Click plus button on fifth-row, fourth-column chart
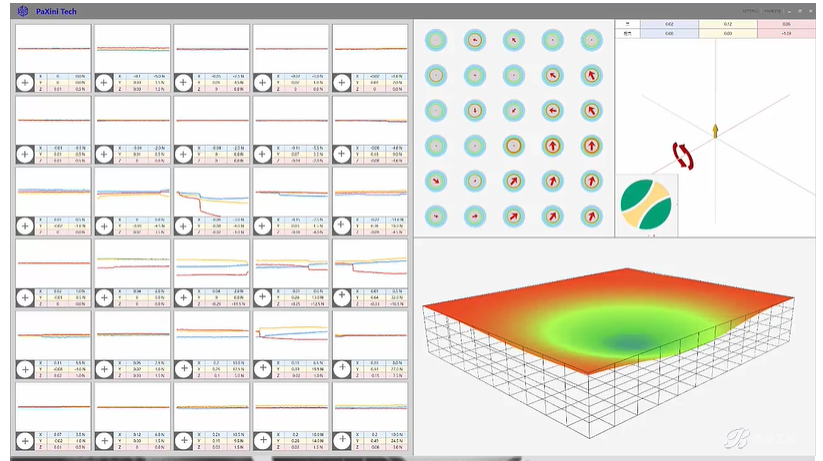This screenshot has height=461, width=823. tap(262, 369)
